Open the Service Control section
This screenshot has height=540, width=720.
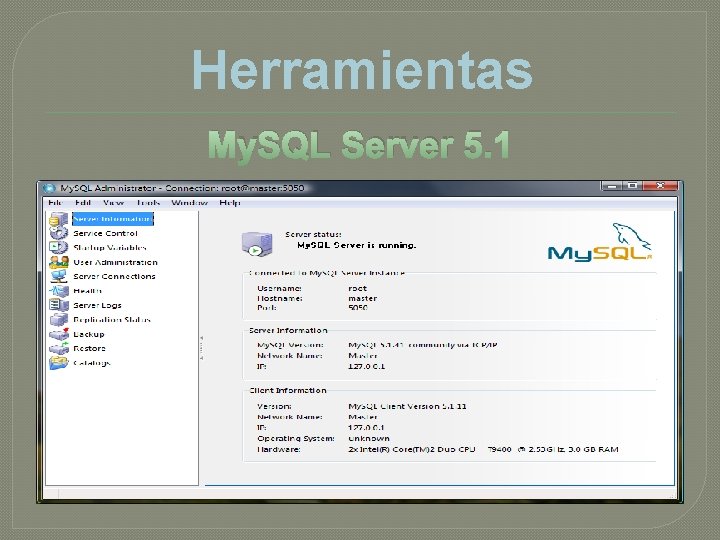coord(105,233)
